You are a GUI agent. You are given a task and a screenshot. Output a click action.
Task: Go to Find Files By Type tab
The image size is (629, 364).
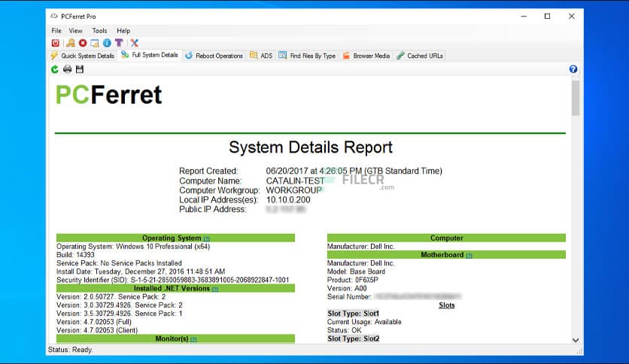tap(307, 56)
